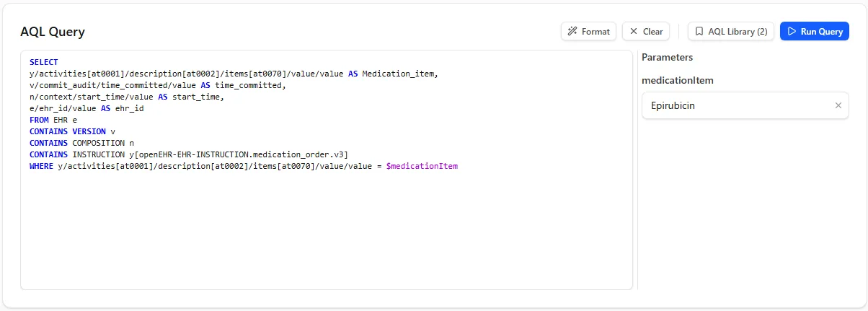The width and height of the screenshot is (868, 311).
Task: Click the WHERE keyword in the query
Action: click(41, 166)
